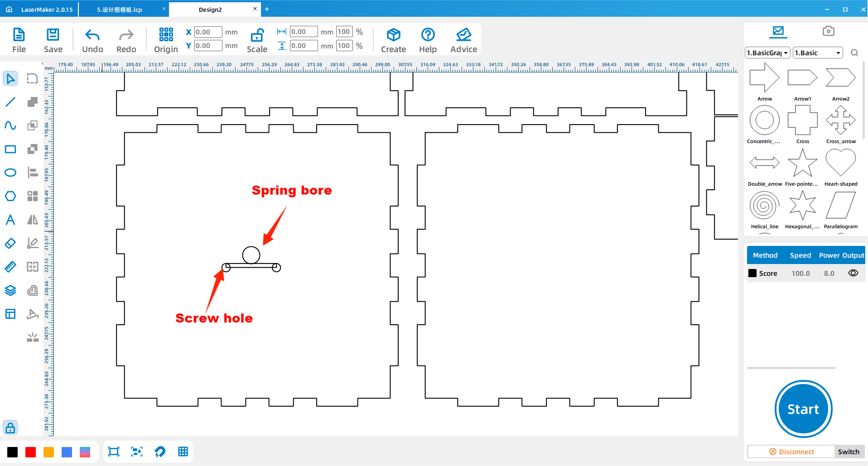
Task: Select the hexagon polygon tool
Action: point(10,196)
